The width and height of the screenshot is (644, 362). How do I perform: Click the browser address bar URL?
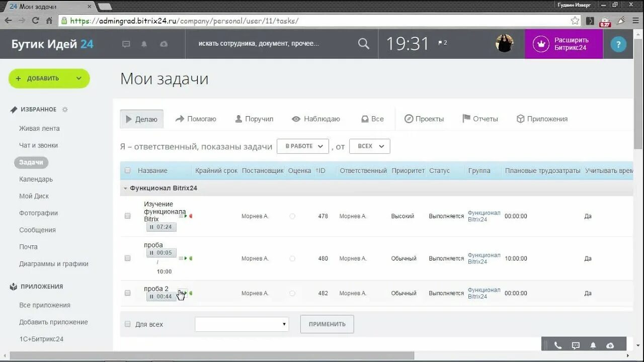click(184, 21)
